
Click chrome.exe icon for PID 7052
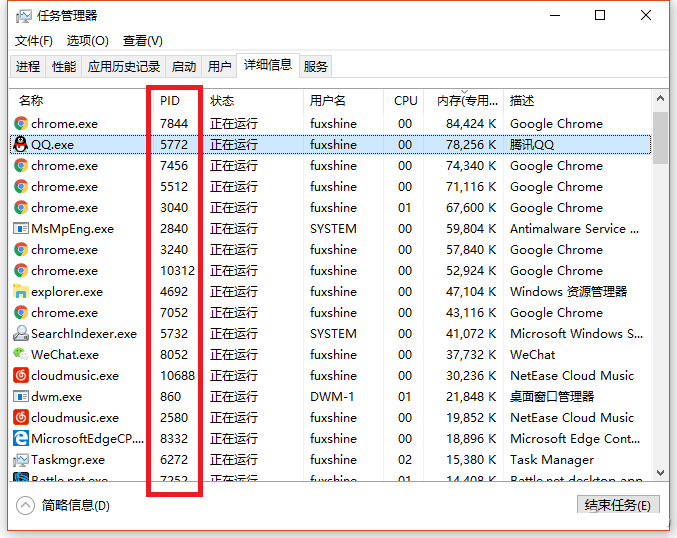coord(21,313)
